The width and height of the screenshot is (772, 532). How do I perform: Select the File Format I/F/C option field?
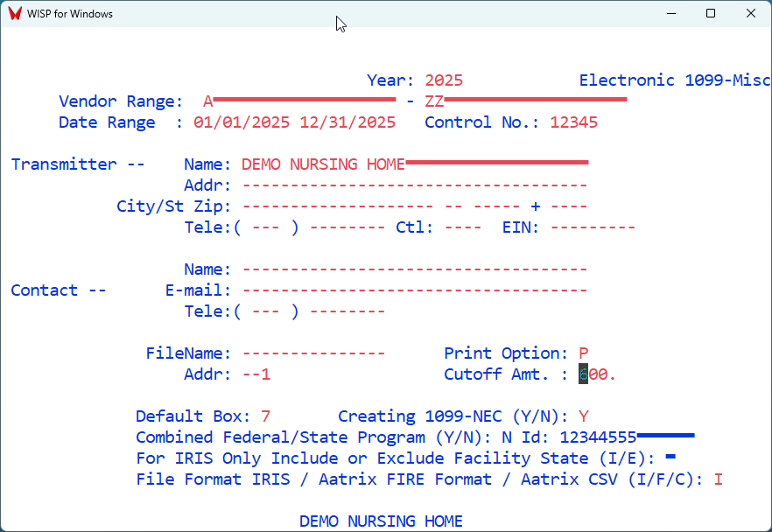point(718,479)
